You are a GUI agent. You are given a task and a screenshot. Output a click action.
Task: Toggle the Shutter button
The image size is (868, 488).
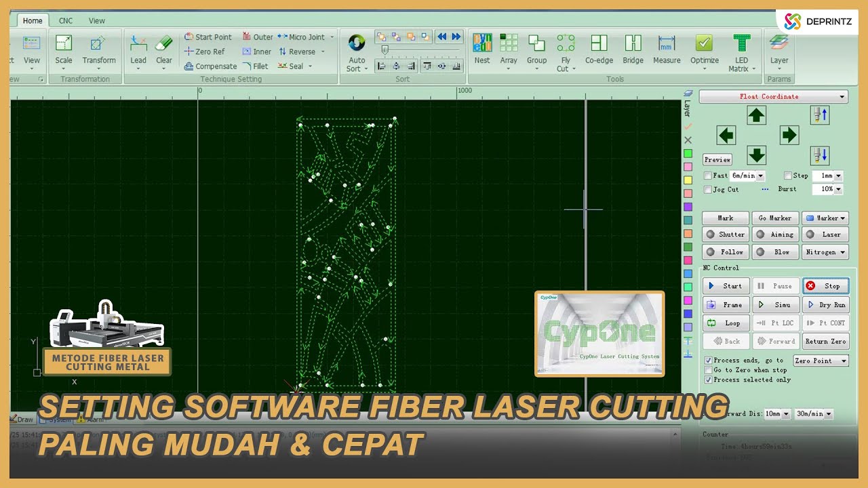coord(726,235)
